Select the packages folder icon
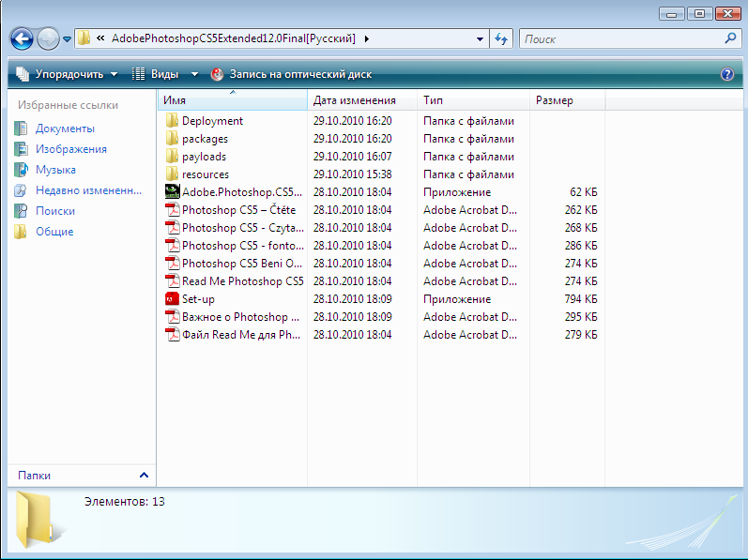Image resolution: width=748 pixels, height=560 pixels. click(x=172, y=138)
